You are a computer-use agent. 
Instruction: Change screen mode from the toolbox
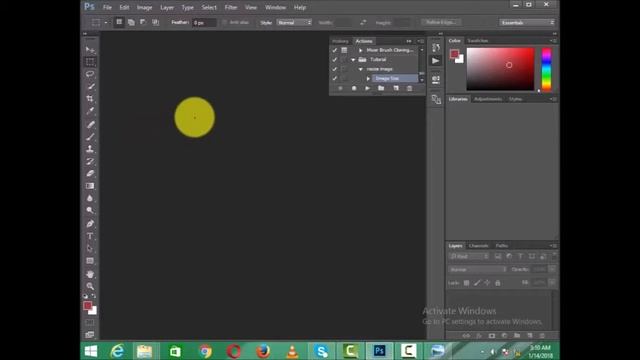pos(90,335)
